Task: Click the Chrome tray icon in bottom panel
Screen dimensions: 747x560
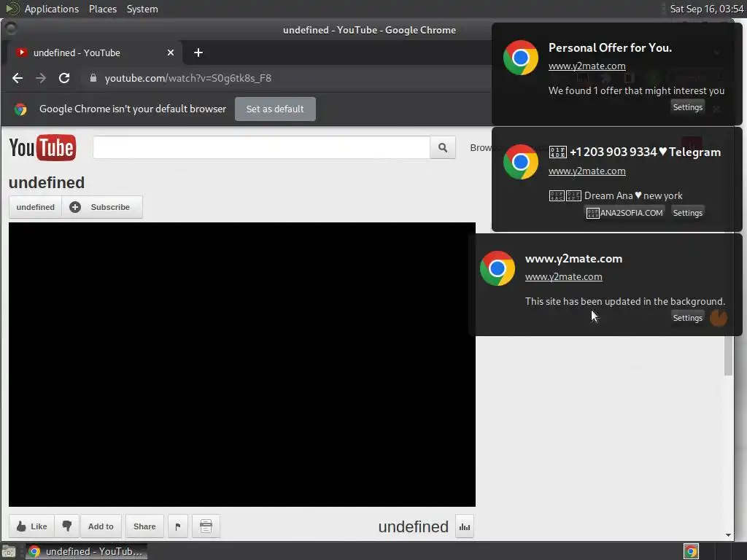Action: pos(691,551)
